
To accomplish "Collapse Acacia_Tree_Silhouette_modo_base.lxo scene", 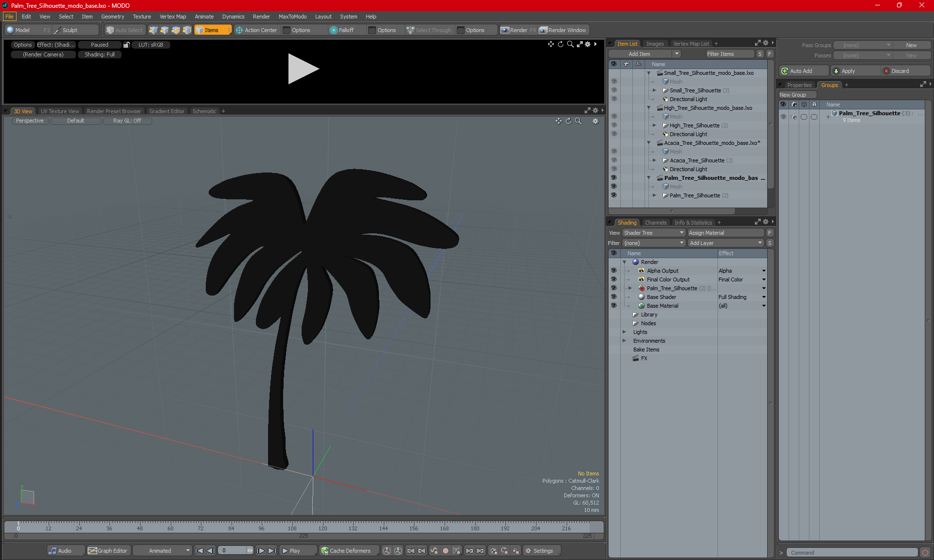I will (x=648, y=143).
